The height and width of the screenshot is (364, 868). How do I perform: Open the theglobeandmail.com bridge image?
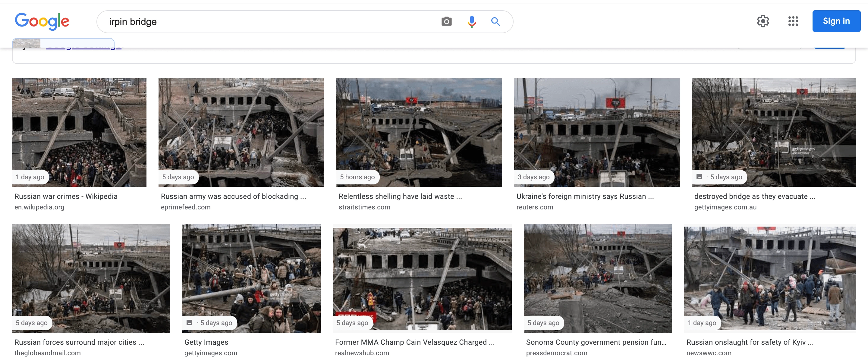click(91, 278)
